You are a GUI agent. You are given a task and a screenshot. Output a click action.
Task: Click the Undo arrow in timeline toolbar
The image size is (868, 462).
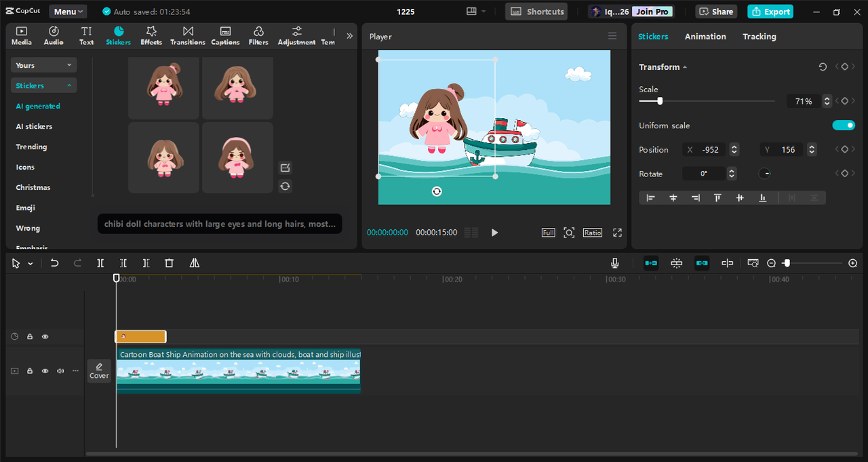(x=55, y=263)
